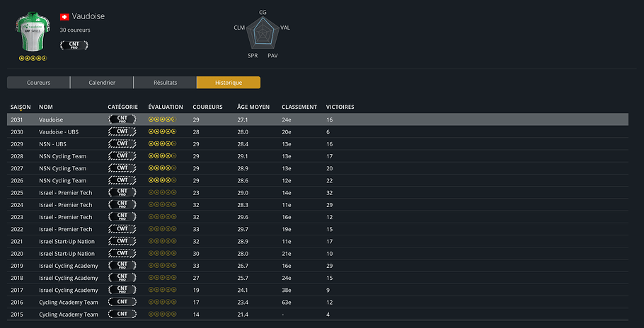Click the Vaudoise team jersey image

click(x=33, y=32)
